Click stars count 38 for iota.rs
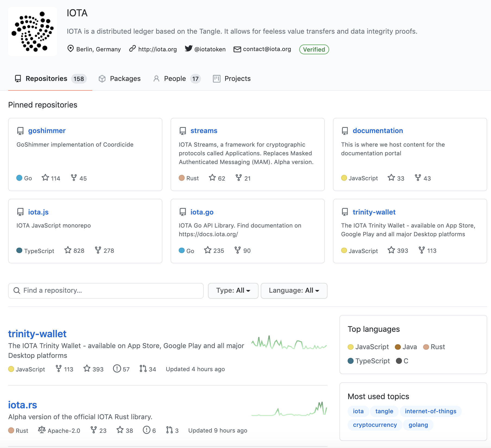Viewport: 491px width, 448px height. (x=125, y=430)
